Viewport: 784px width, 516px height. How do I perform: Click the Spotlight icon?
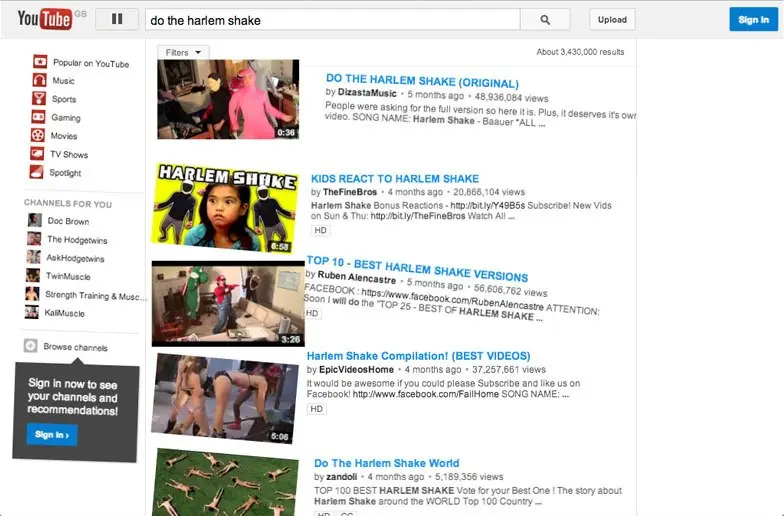36,172
